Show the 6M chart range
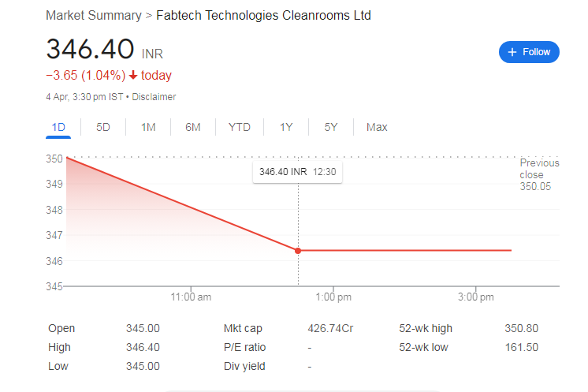 tap(193, 127)
